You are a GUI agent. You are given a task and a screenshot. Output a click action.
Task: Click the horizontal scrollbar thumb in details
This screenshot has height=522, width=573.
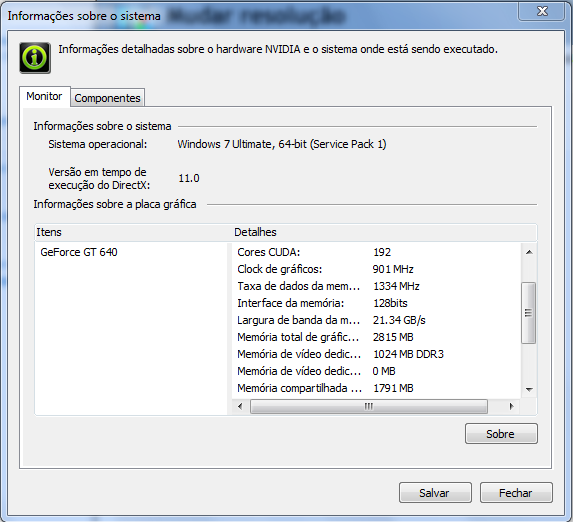tap(369, 406)
